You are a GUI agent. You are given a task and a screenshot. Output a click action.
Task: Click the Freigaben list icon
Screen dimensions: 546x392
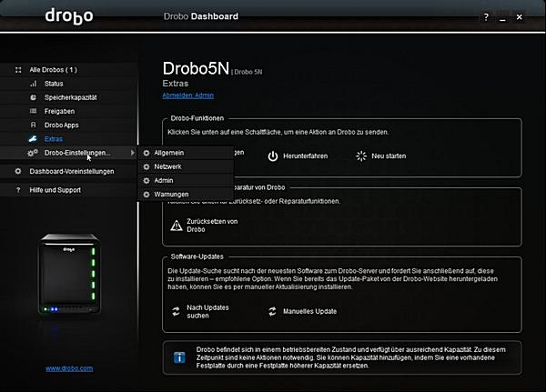[x=33, y=111]
